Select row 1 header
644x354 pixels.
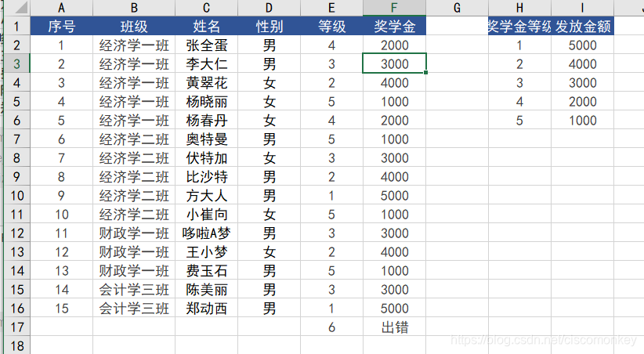point(16,27)
